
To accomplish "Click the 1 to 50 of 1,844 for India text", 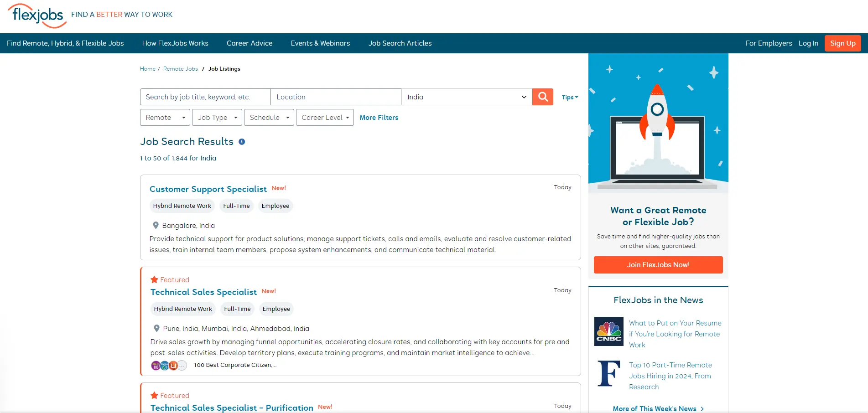I will click(x=178, y=158).
